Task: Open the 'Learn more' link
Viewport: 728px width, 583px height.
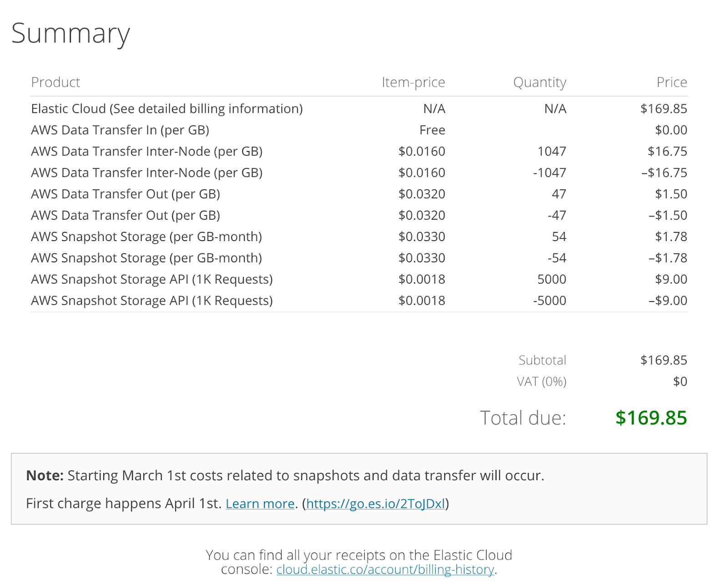Action: coord(260,503)
